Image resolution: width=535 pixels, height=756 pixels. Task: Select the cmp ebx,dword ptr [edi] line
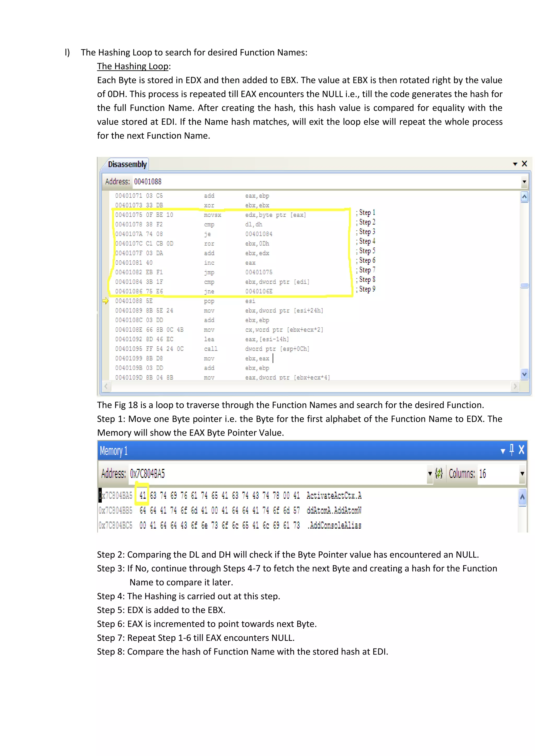212,281
